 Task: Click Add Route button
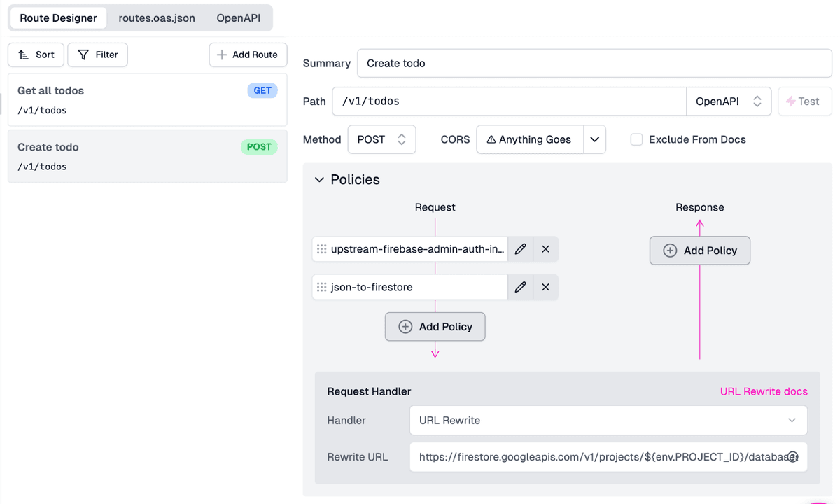(248, 55)
